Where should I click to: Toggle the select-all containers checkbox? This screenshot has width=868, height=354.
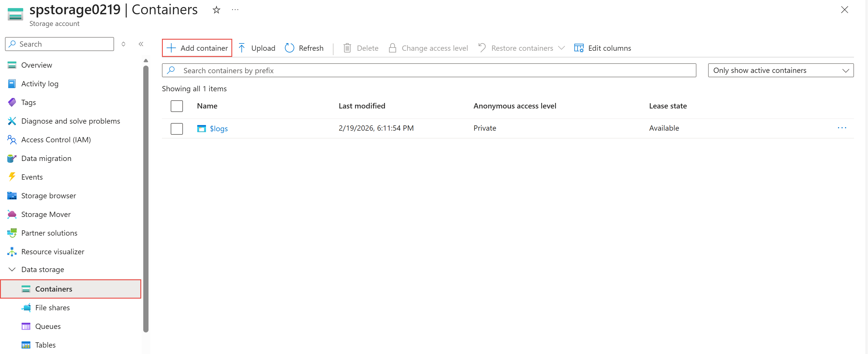(x=177, y=106)
